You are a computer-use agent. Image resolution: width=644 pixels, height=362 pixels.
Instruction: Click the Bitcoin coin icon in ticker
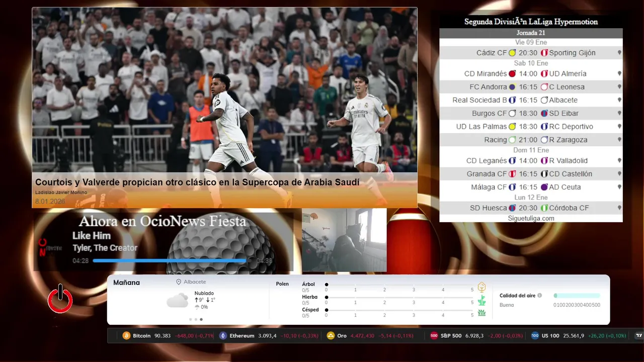pos(126,336)
